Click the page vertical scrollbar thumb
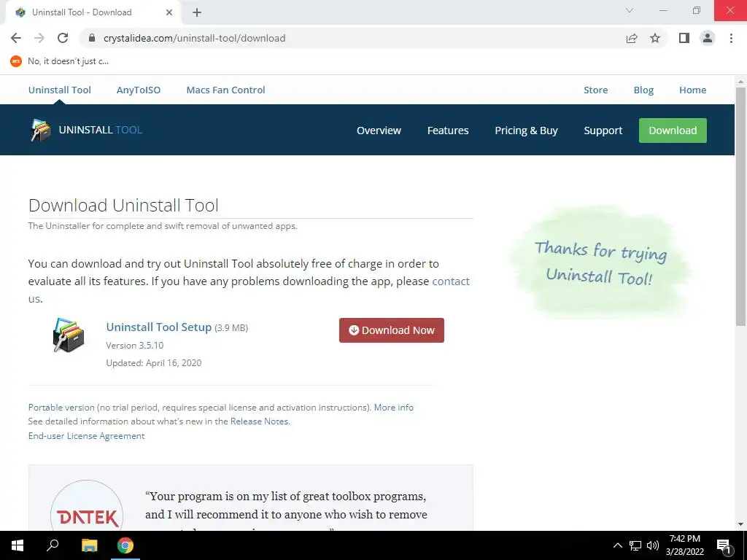This screenshot has height=560, width=747. click(740, 206)
